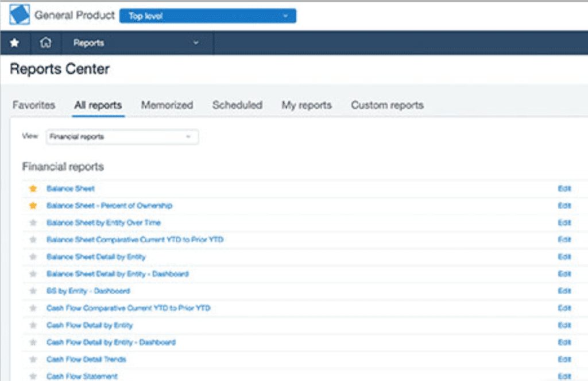Unfavorite Balance Sheet - Percent of Ownership star
Screen dimensions: 588x381
33,206
